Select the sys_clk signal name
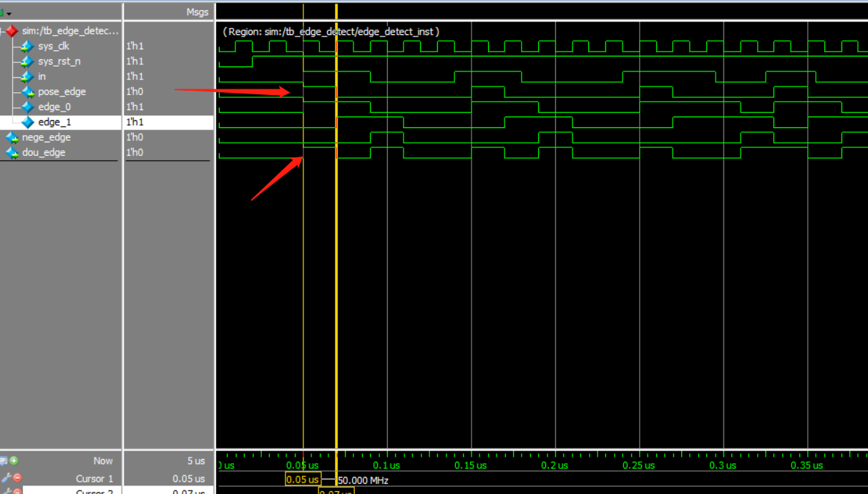Image resolution: width=868 pixels, height=494 pixels. coord(54,46)
